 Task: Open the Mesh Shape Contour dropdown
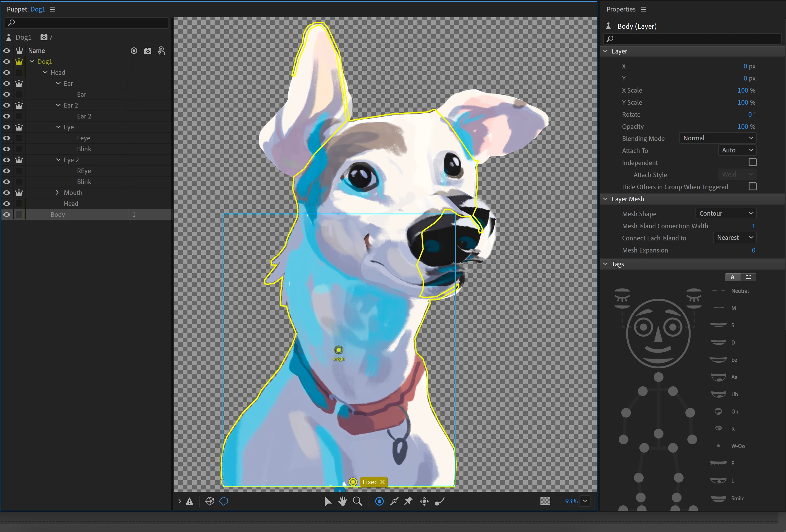726,213
